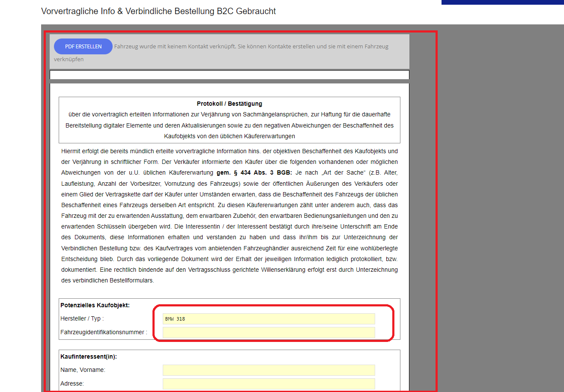Click the PDF ERSTELLEN button

(x=83, y=47)
